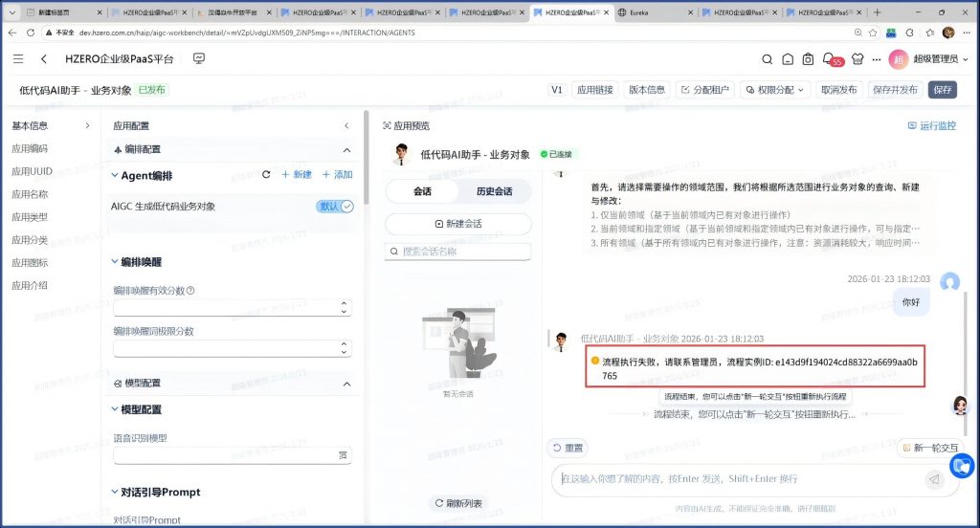Click the send message paper-plane icon

click(933, 480)
